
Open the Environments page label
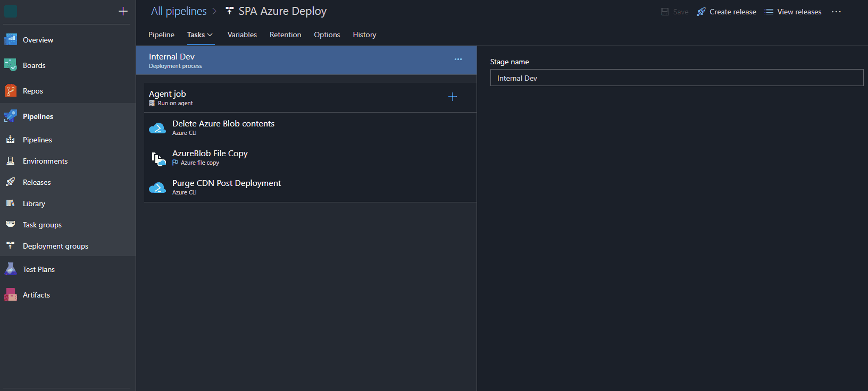[45, 161]
